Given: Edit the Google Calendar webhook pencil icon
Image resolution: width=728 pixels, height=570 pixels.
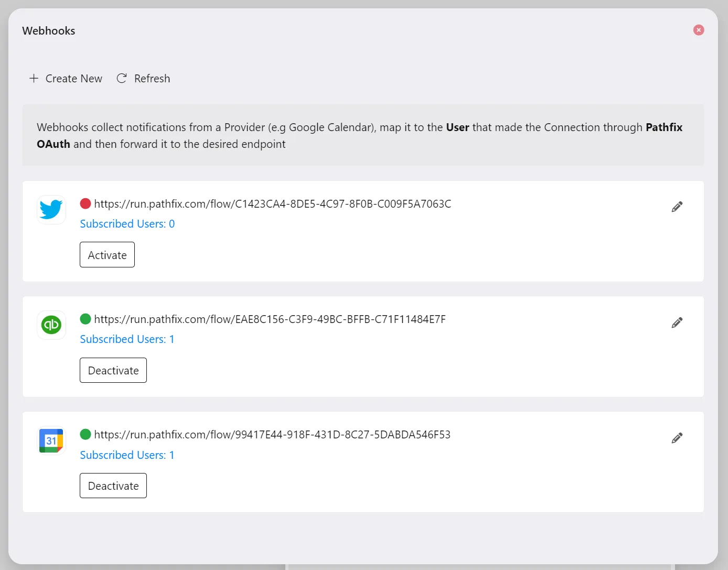Looking at the screenshot, I should [677, 438].
